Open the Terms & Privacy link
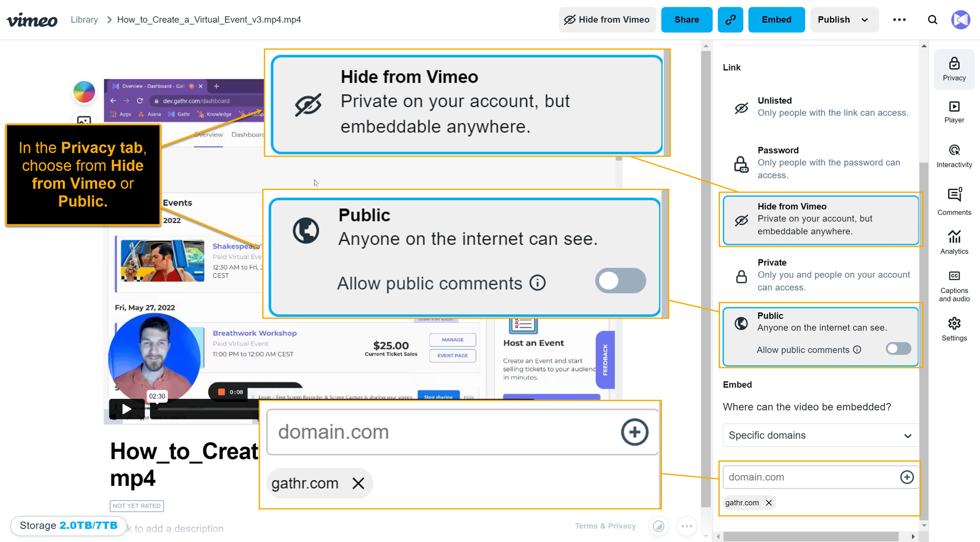This screenshot has width=980, height=542. (605, 526)
